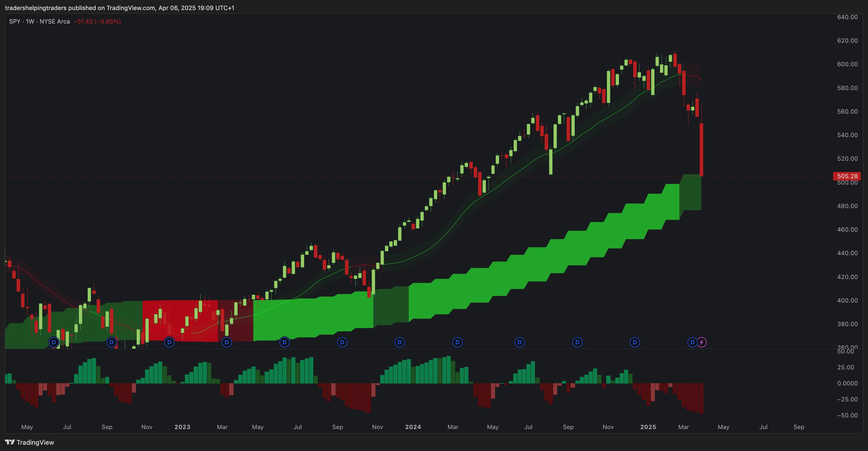This screenshot has height=451, width=868.
Task: Click the D dividend marker near March 2024
Action: pyautogui.click(x=457, y=342)
